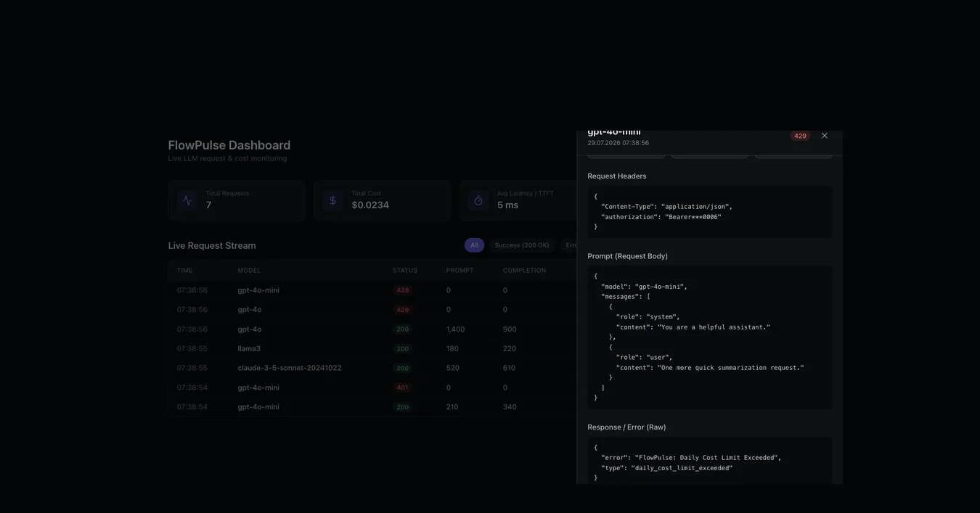The height and width of the screenshot is (513, 980).
Task: Click the timestamp 29.07.2026 07:38:56 in panel
Action: (618, 143)
